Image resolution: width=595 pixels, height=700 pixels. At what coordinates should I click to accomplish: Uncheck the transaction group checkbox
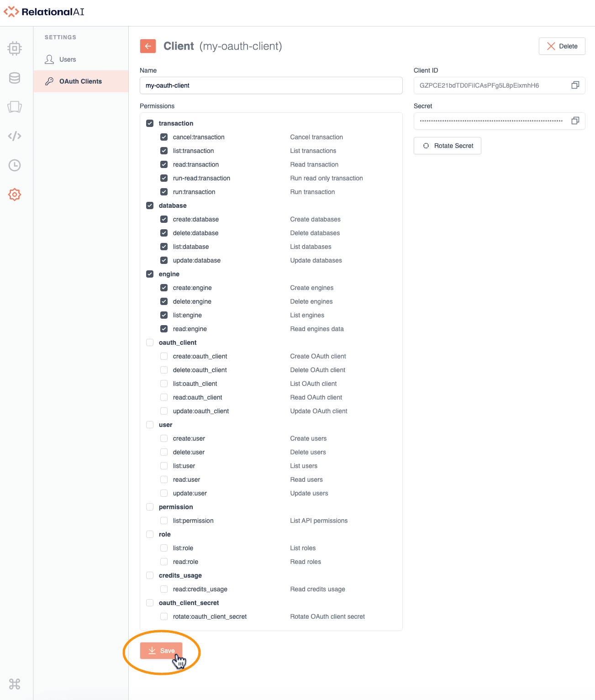(x=150, y=123)
